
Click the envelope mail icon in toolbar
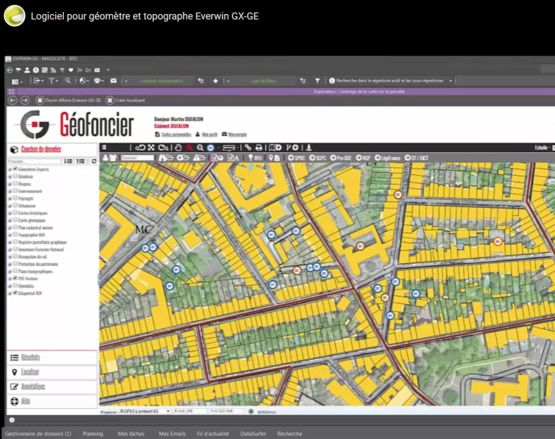[x=113, y=81]
